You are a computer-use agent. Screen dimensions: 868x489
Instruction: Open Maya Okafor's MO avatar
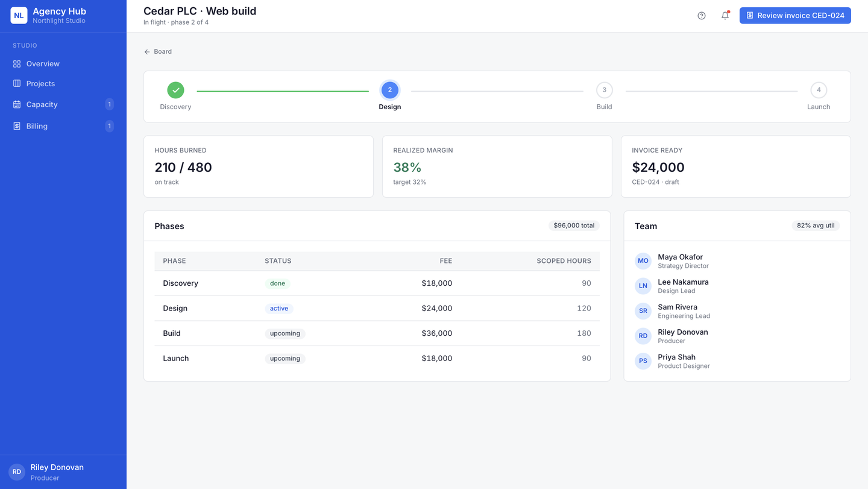[x=643, y=261]
